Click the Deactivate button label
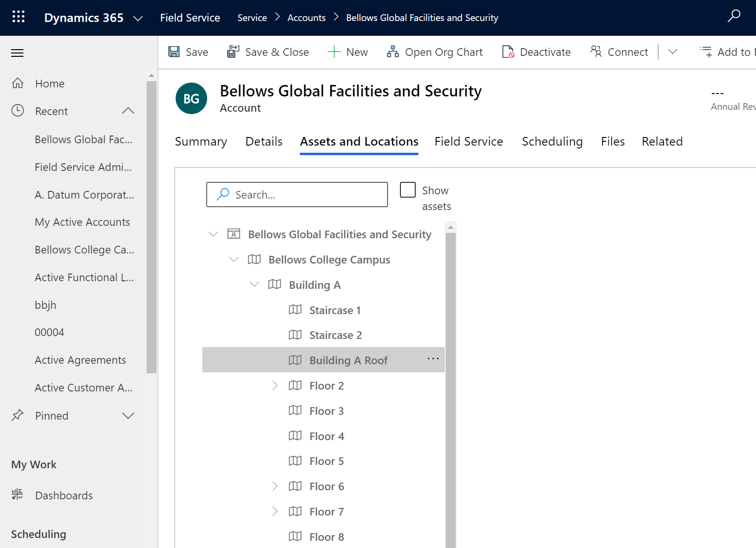This screenshot has height=548, width=756. point(545,52)
